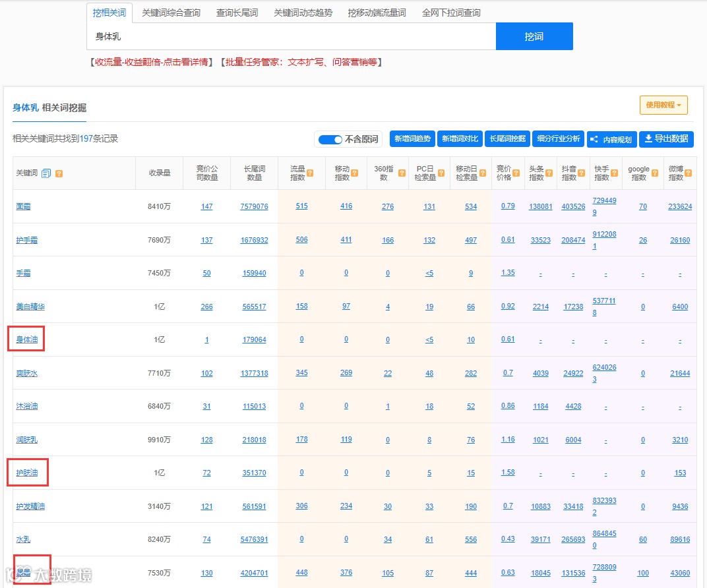Click the 新增词对比 button
Image resolution: width=707 pixels, height=588 pixels.
tap(460, 139)
